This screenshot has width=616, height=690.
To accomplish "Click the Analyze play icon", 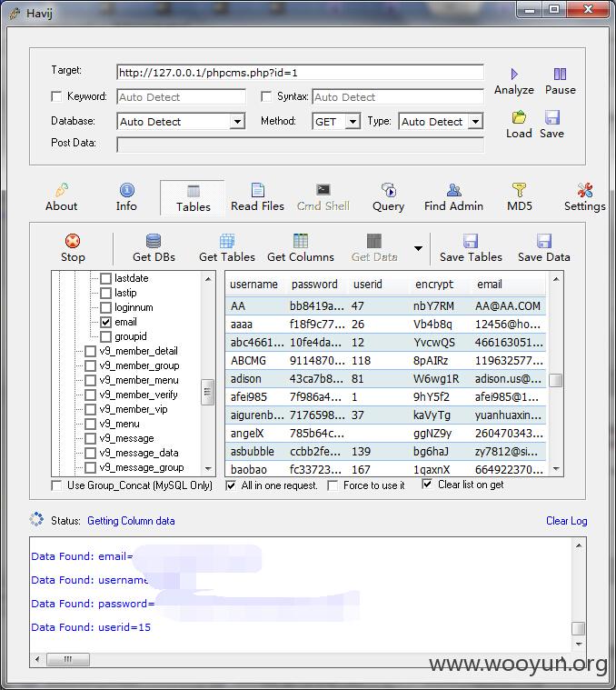I will click(x=514, y=74).
